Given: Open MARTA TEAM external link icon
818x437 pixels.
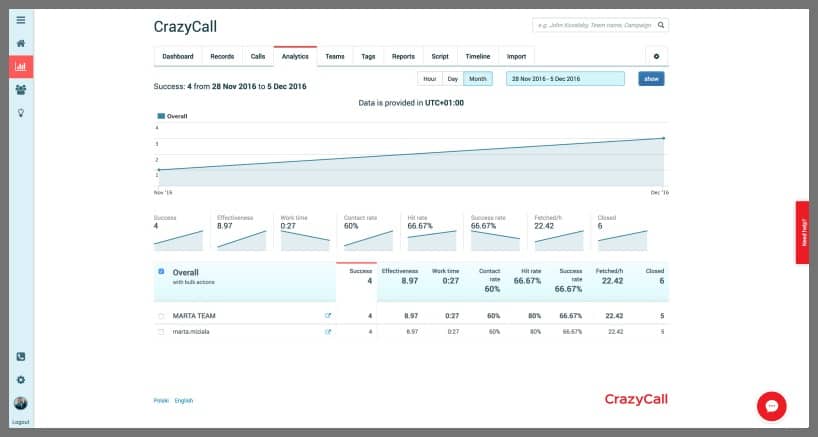Looking at the screenshot, I should (327, 316).
